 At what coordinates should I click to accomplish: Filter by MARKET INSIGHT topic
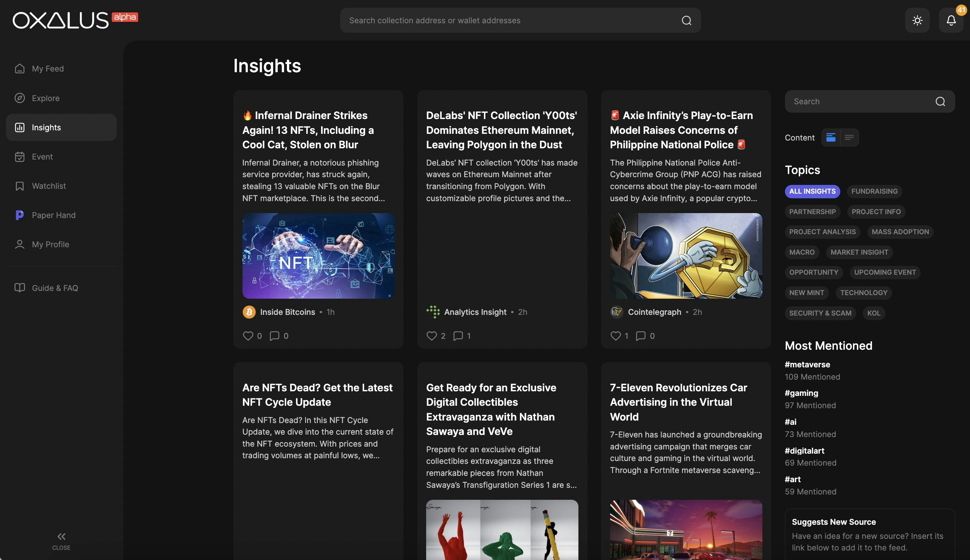point(859,252)
